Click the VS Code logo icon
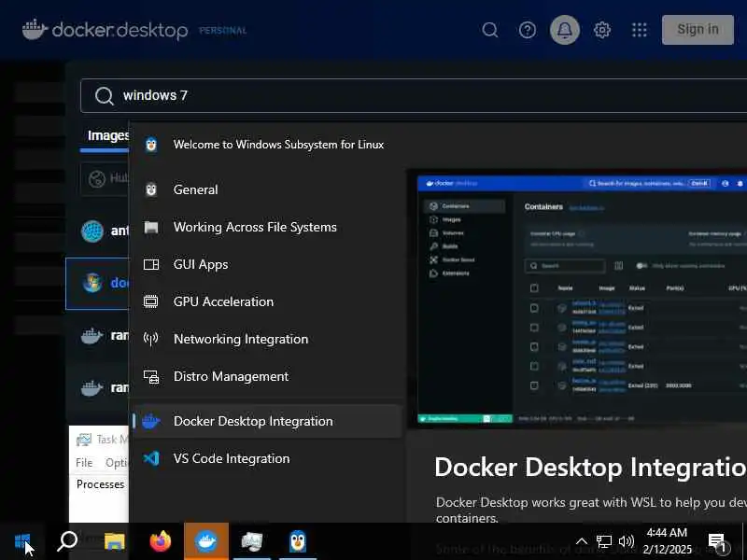Image resolution: width=747 pixels, height=560 pixels. pos(151,458)
